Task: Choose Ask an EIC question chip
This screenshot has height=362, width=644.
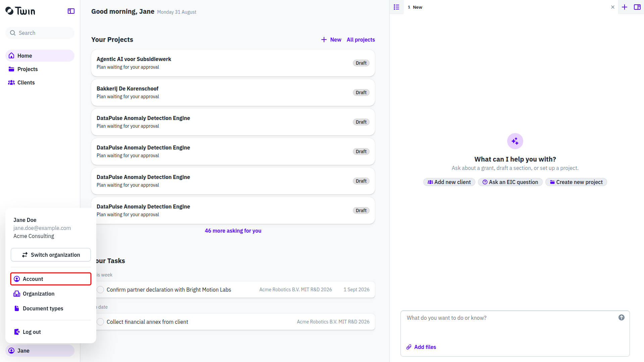Action: click(510, 182)
